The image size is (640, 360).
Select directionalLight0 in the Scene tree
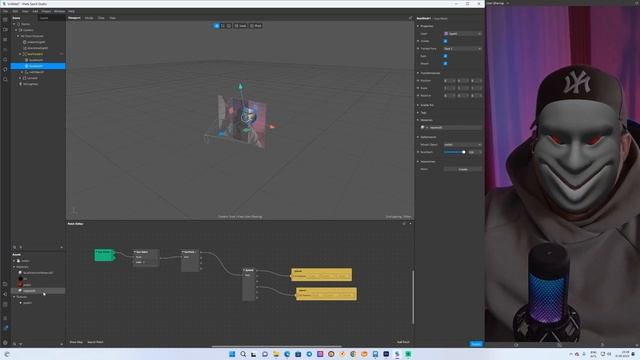click(38, 48)
